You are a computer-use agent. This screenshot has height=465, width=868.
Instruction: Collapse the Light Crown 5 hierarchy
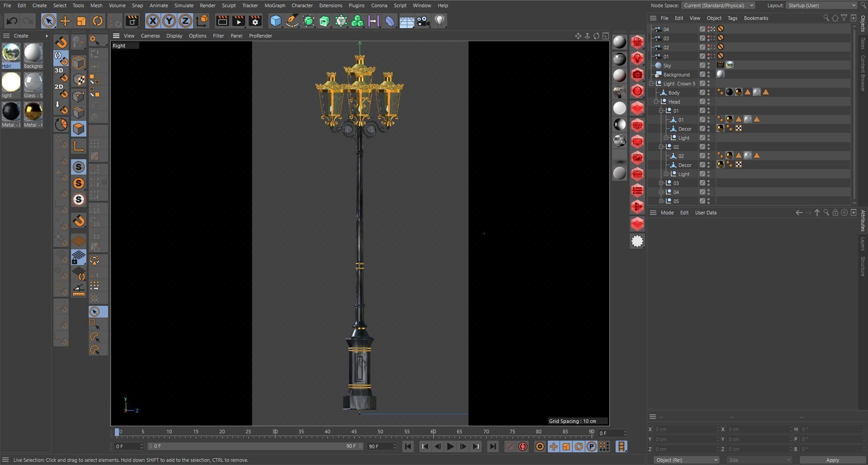point(651,84)
